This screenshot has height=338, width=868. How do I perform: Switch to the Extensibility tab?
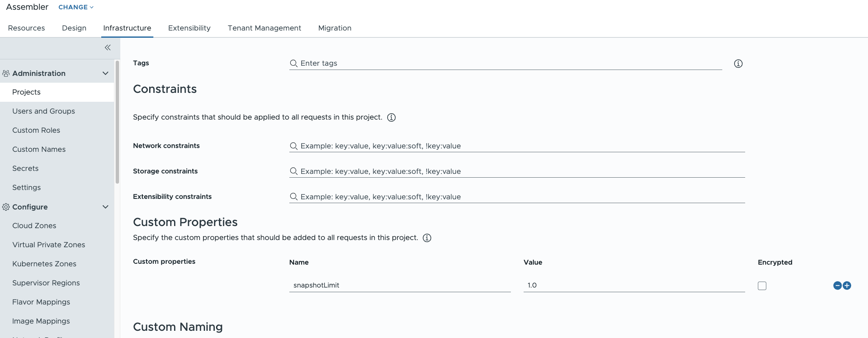(x=189, y=28)
